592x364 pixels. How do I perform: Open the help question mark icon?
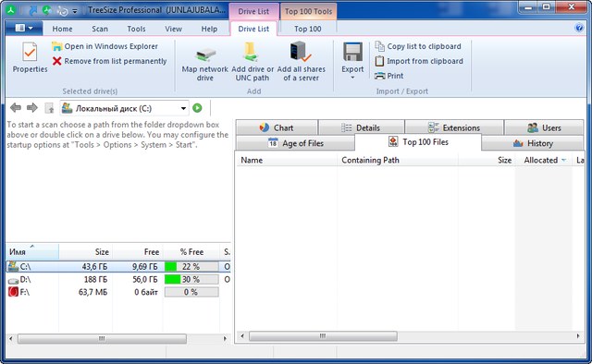[x=579, y=28]
